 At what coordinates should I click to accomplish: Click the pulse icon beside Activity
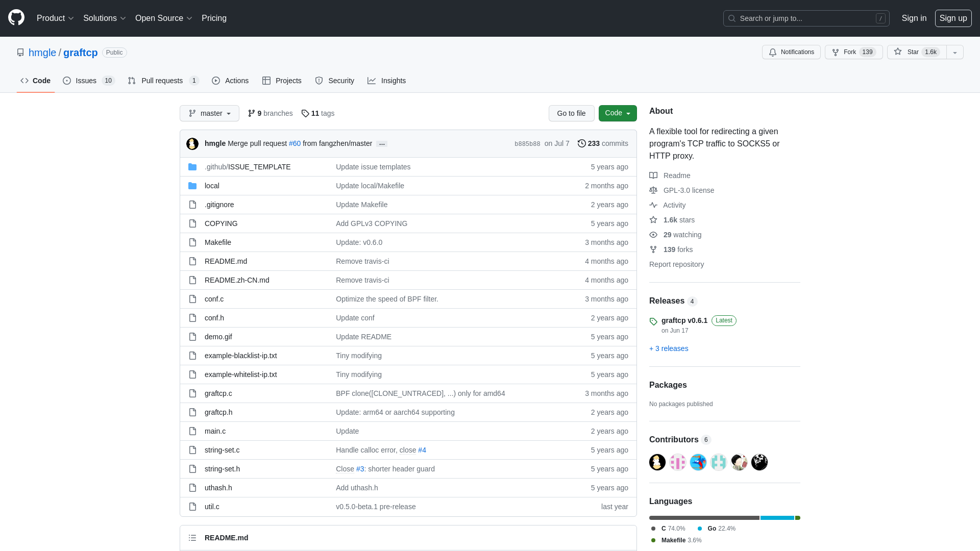(653, 205)
